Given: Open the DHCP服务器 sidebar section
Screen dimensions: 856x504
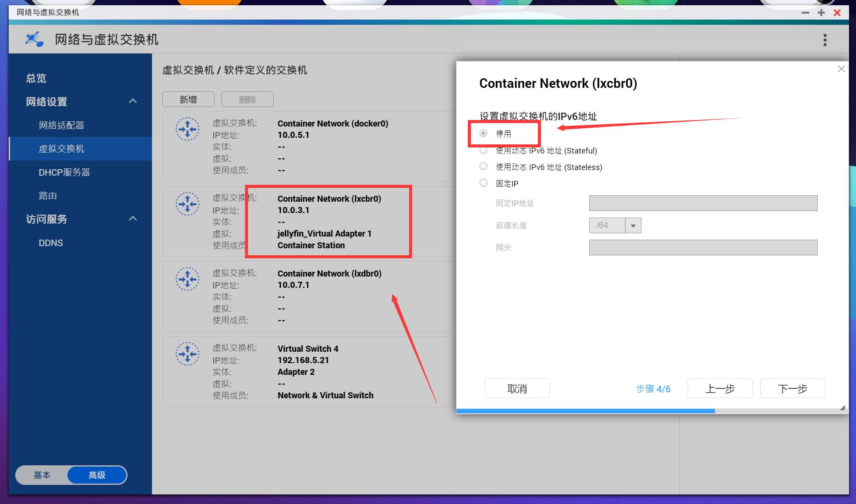Looking at the screenshot, I should tap(64, 172).
